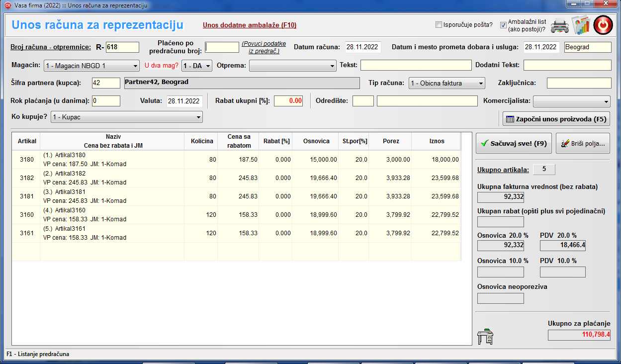Screen dimensions: 621x364
Task: Click the Kolicina column header
Action: tap(202, 141)
